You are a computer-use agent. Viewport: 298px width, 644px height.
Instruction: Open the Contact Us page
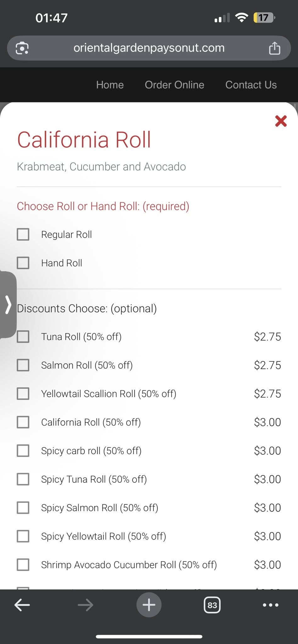pyautogui.click(x=251, y=85)
